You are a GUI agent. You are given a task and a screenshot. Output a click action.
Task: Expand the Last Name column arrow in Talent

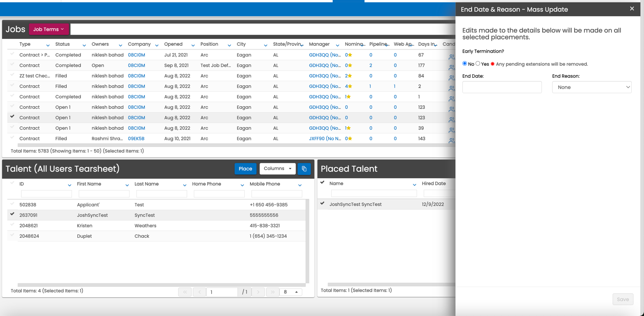(185, 185)
